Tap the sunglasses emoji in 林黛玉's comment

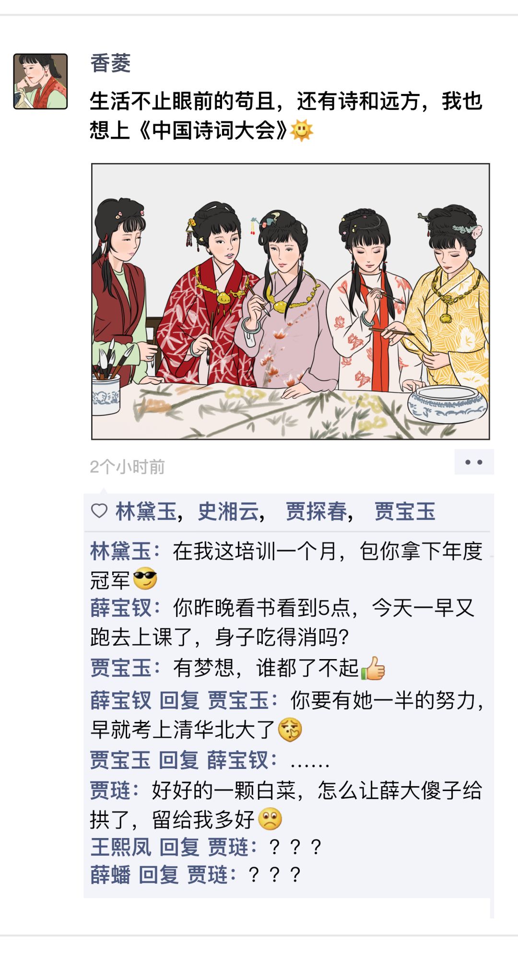pyautogui.click(x=145, y=579)
